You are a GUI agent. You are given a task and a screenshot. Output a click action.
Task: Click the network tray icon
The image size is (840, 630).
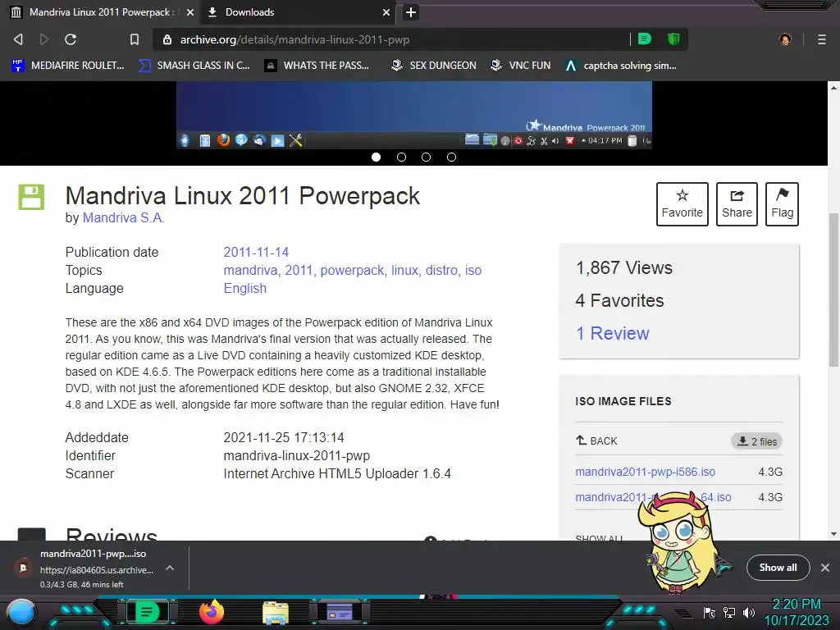click(x=729, y=612)
